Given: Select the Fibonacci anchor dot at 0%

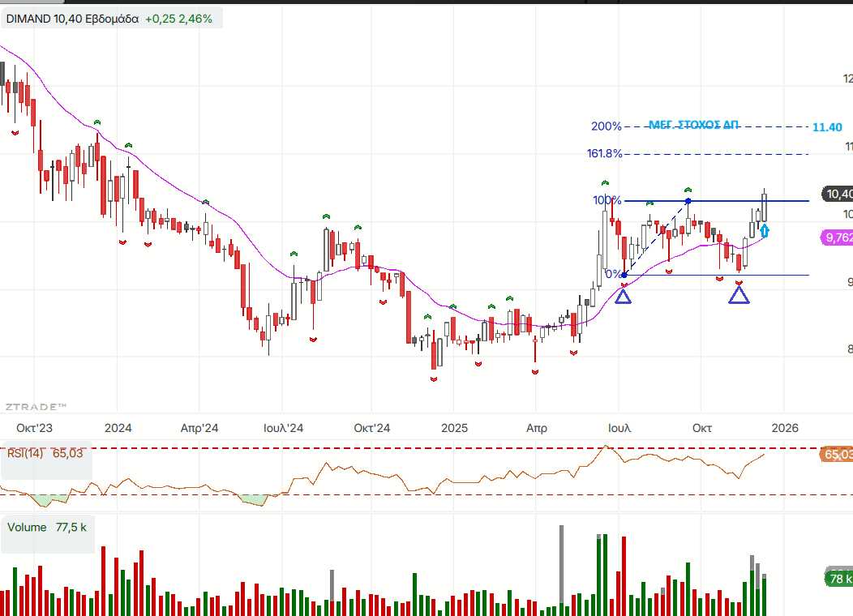Looking at the screenshot, I should 624,275.
